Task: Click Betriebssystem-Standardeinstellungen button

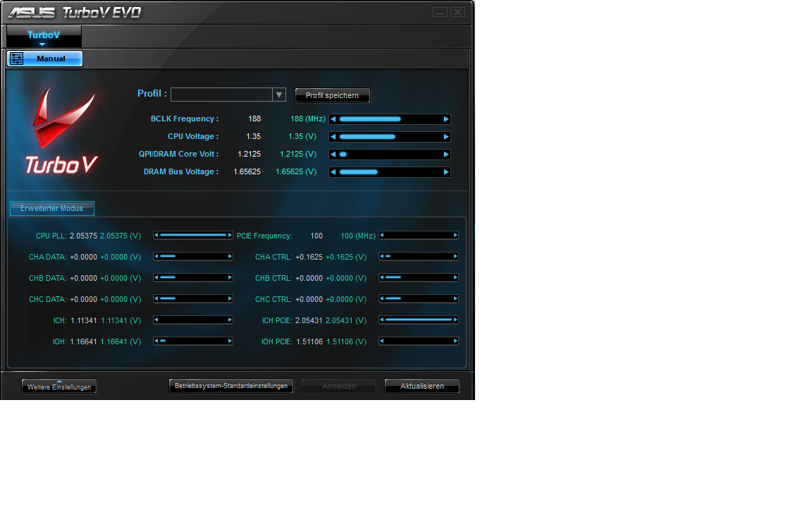Action: tap(231, 386)
